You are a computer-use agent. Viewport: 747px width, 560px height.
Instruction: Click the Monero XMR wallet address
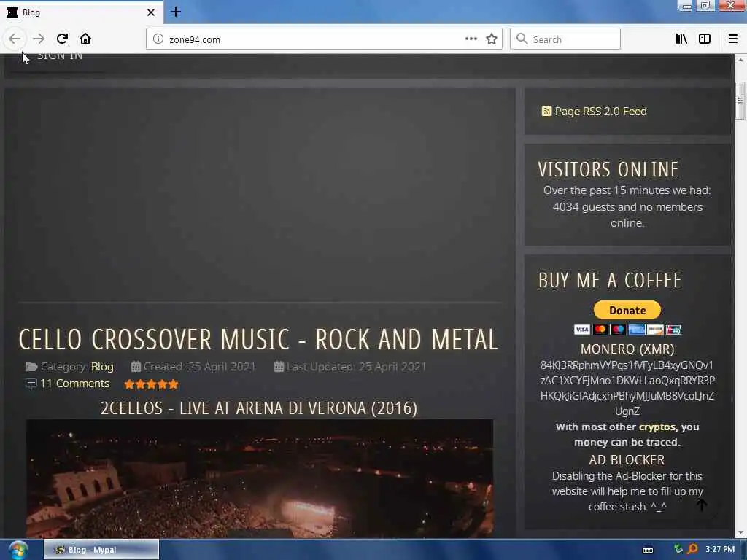(627, 388)
